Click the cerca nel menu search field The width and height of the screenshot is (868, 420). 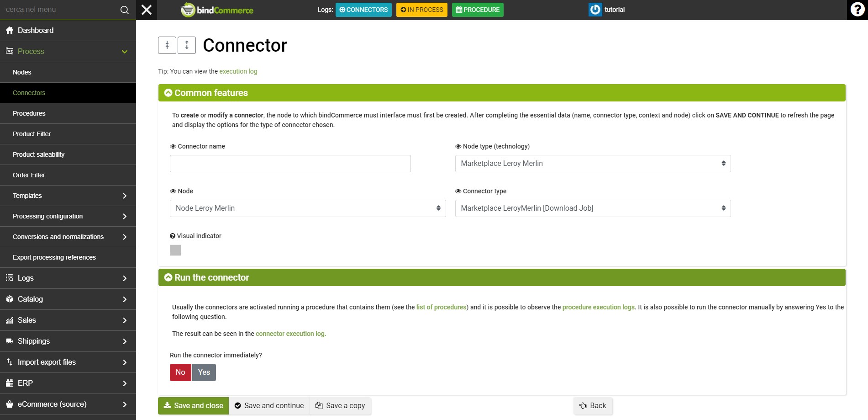(x=59, y=10)
